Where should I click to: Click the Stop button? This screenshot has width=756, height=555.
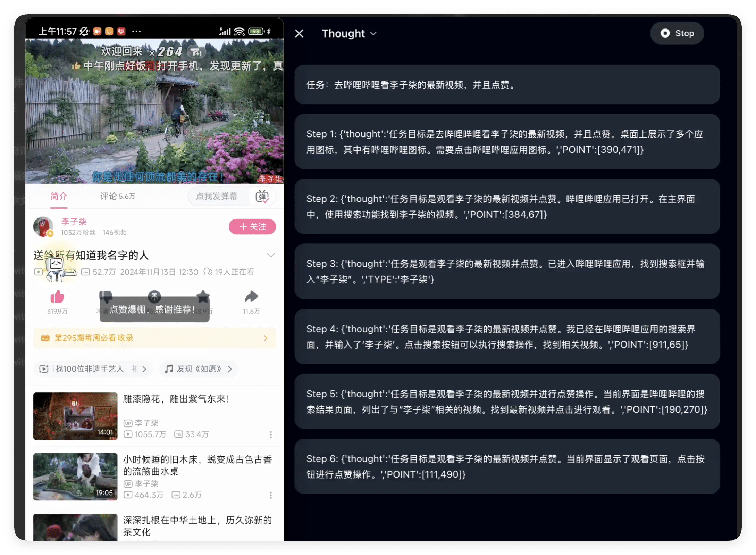677,33
